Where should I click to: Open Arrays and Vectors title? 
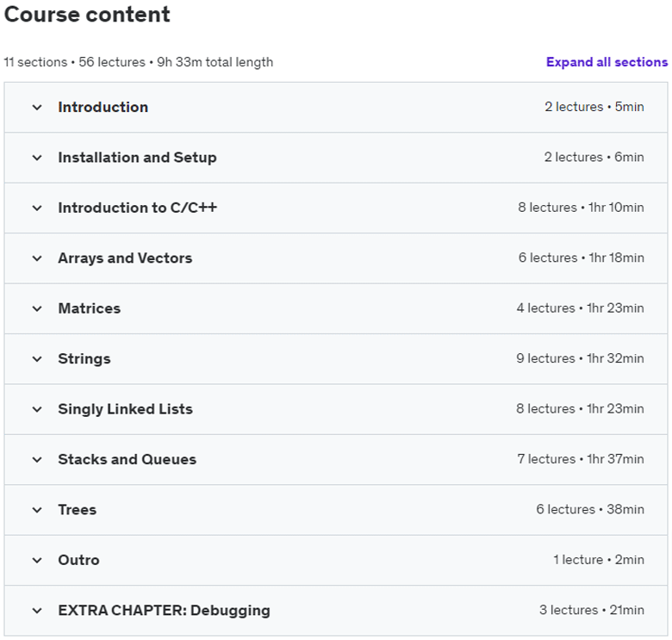click(x=125, y=258)
